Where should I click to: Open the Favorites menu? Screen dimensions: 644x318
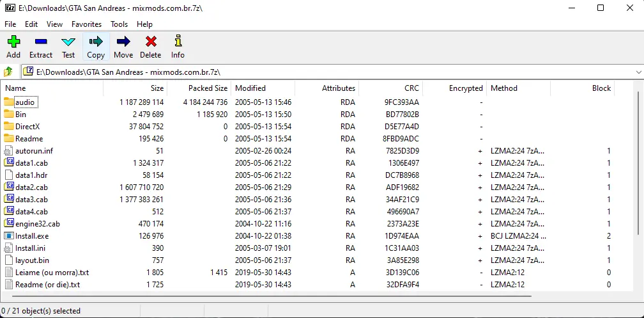(86, 24)
